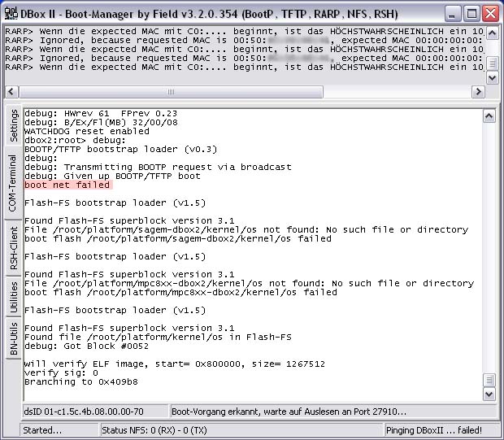The image size is (504, 440).
Task: Click 'BOOTP/TFTP bootstrap loader (v0.3)' line
Action: (x=121, y=149)
